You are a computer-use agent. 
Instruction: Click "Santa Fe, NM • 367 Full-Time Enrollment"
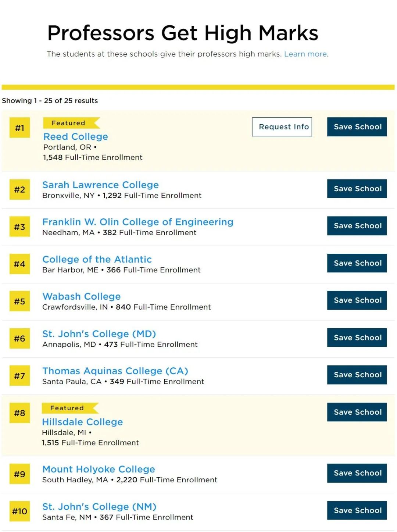118,517
